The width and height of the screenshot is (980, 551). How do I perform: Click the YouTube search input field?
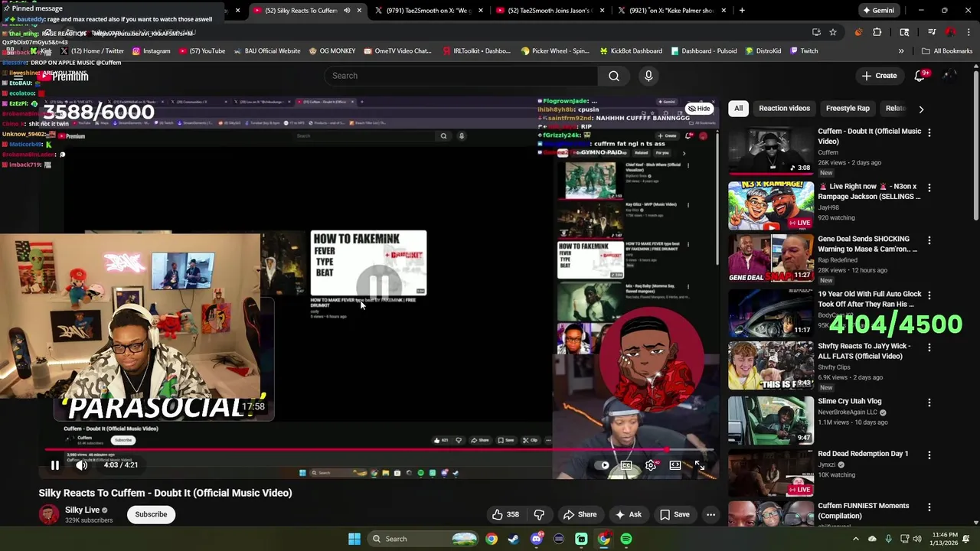(x=461, y=76)
